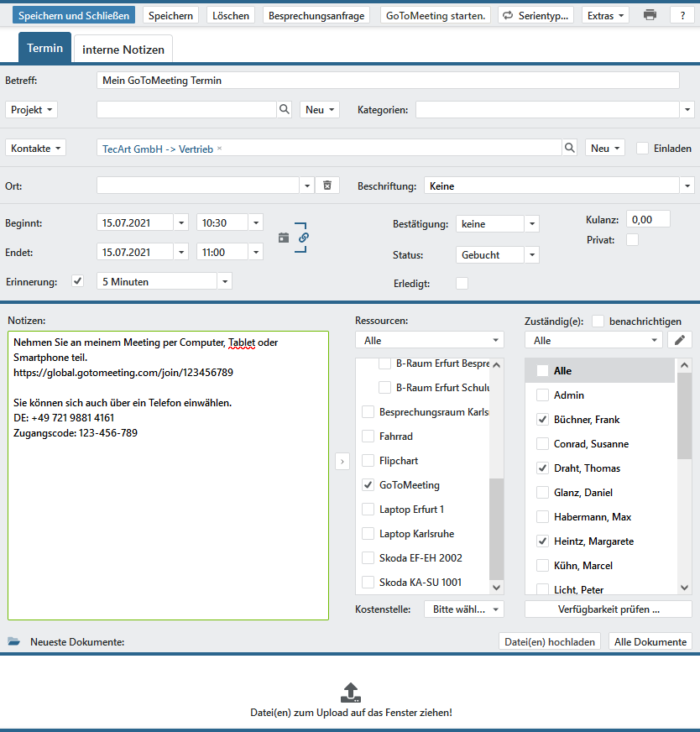Switch to the interne Notizen tab
Viewport: 700px width, 732px height.
click(x=123, y=50)
